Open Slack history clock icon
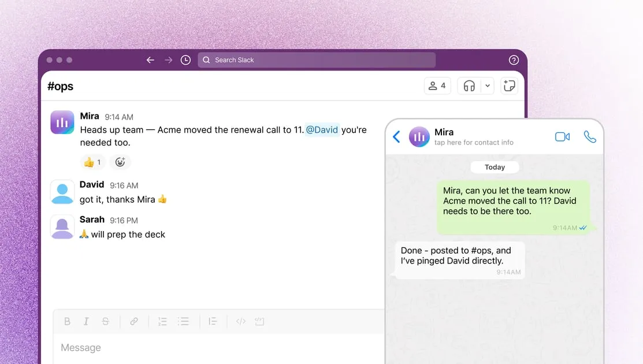The width and height of the screenshot is (643, 364). 186,60
